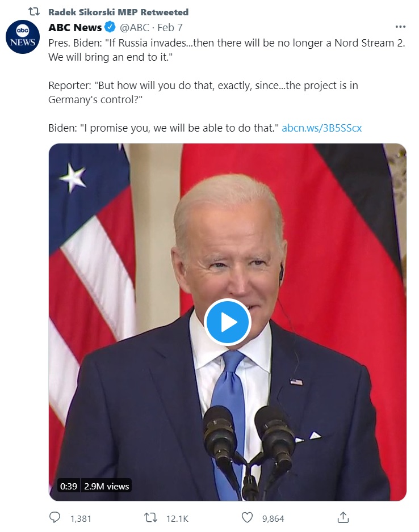Click the reply speech bubble icon

coord(55,518)
